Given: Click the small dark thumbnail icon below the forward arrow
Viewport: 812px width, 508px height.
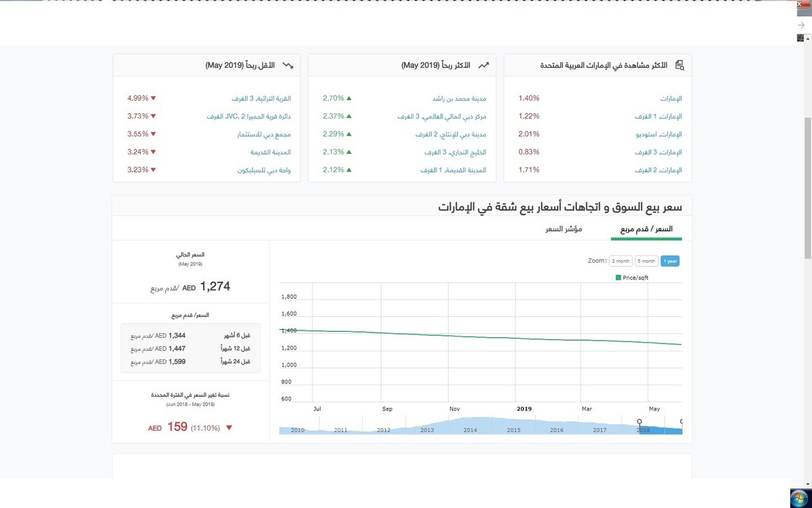Looking at the screenshot, I should (800, 39).
